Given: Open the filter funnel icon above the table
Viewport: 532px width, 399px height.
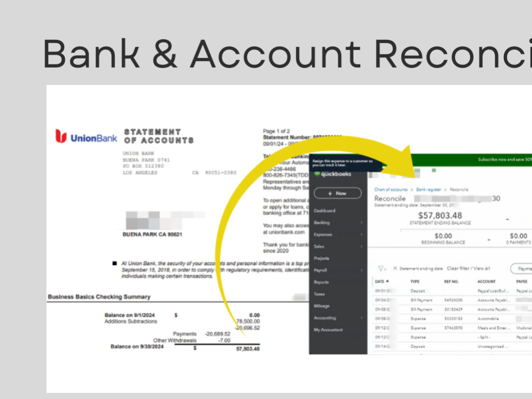Looking at the screenshot, I should (x=381, y=268).
